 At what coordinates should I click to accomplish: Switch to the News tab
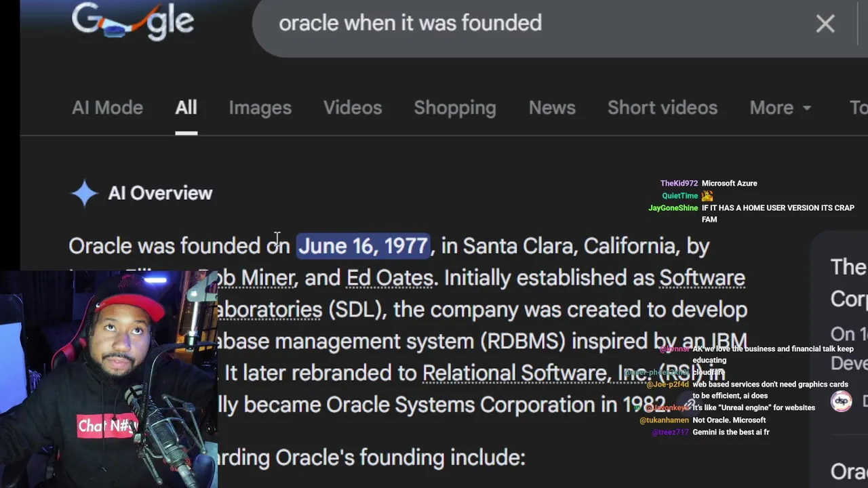coord(552,108)
